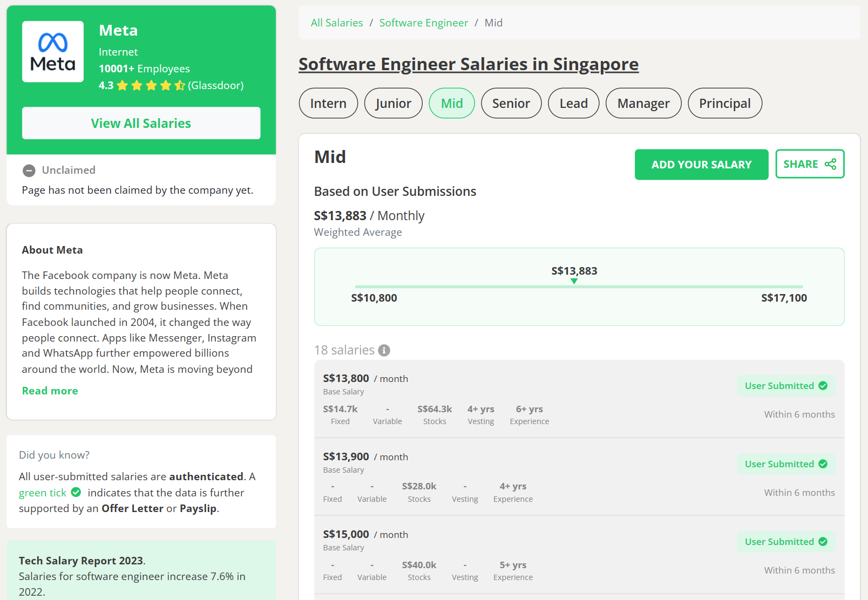Expand the About Meta description via Read more
This screenshot has height=600, width=868.
50,390
